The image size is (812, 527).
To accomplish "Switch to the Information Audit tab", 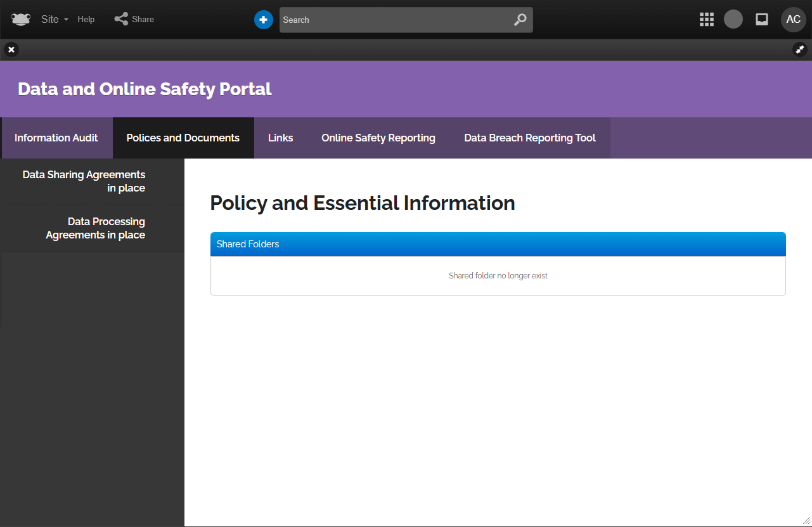I will 56,138.
